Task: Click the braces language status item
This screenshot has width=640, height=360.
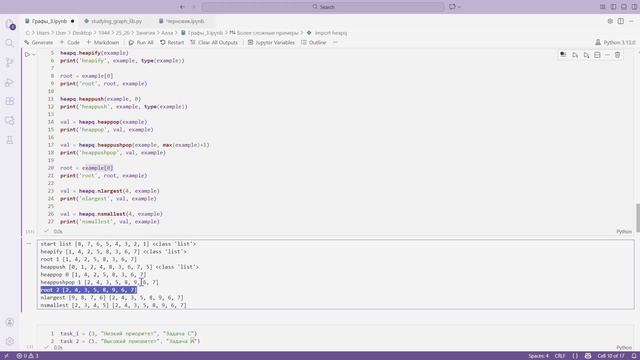Action: [x=575, y=356]
